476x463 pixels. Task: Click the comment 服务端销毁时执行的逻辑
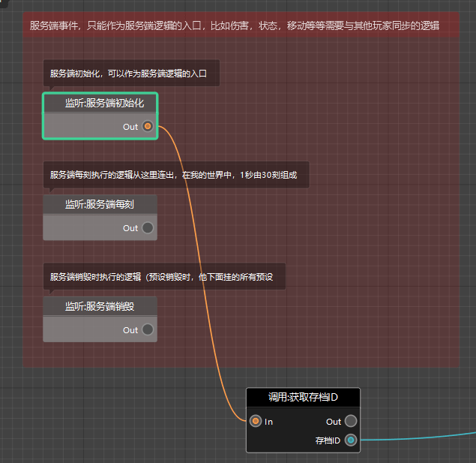coord(164,277)
